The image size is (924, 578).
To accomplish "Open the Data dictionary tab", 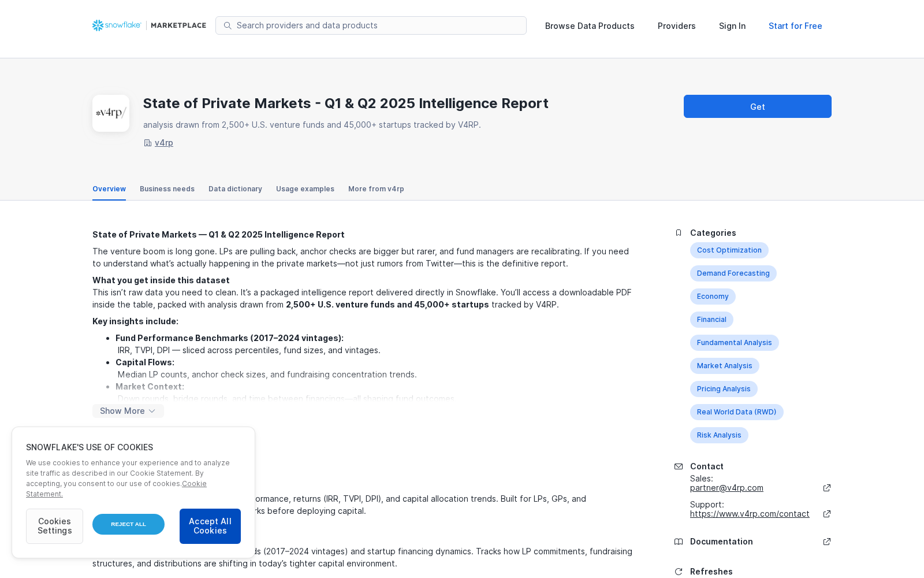I will point(235,189).
